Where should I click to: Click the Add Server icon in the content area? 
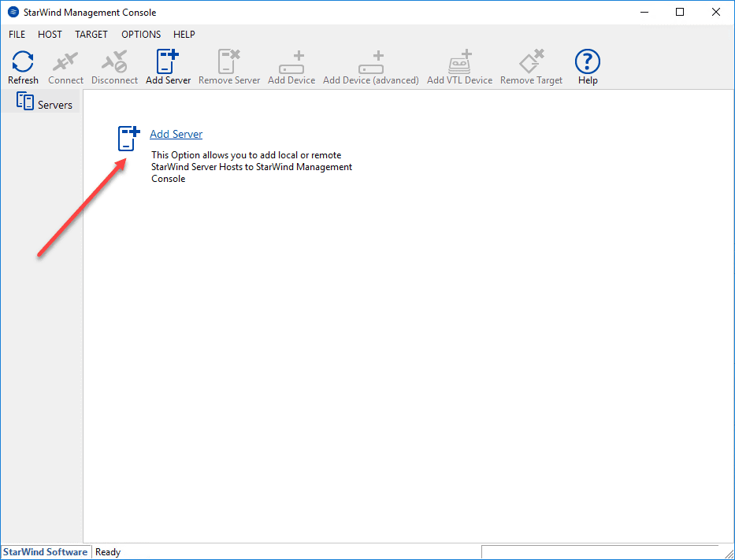pos(128,138)
